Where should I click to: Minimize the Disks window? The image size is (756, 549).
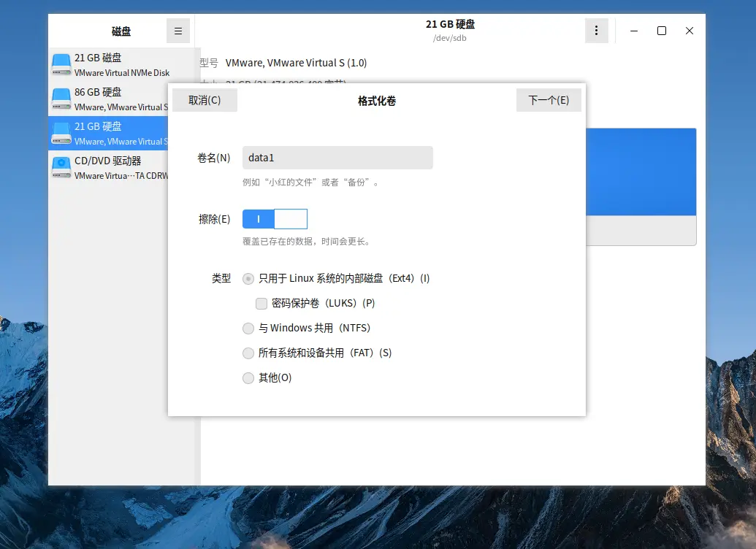click(634, 31)
